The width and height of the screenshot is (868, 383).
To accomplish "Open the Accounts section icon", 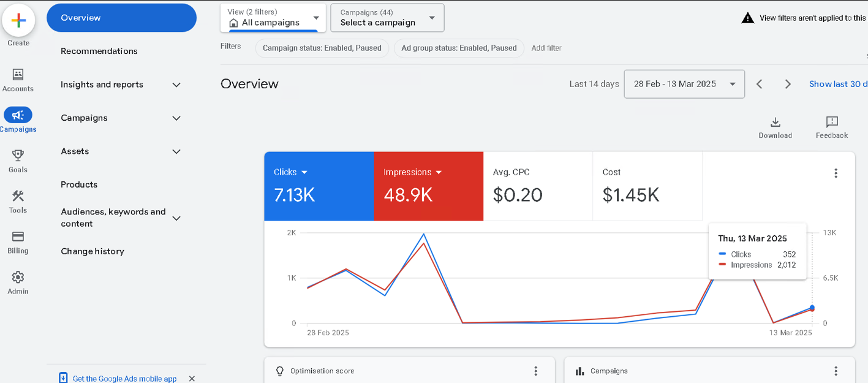I will tap(18, 74).
